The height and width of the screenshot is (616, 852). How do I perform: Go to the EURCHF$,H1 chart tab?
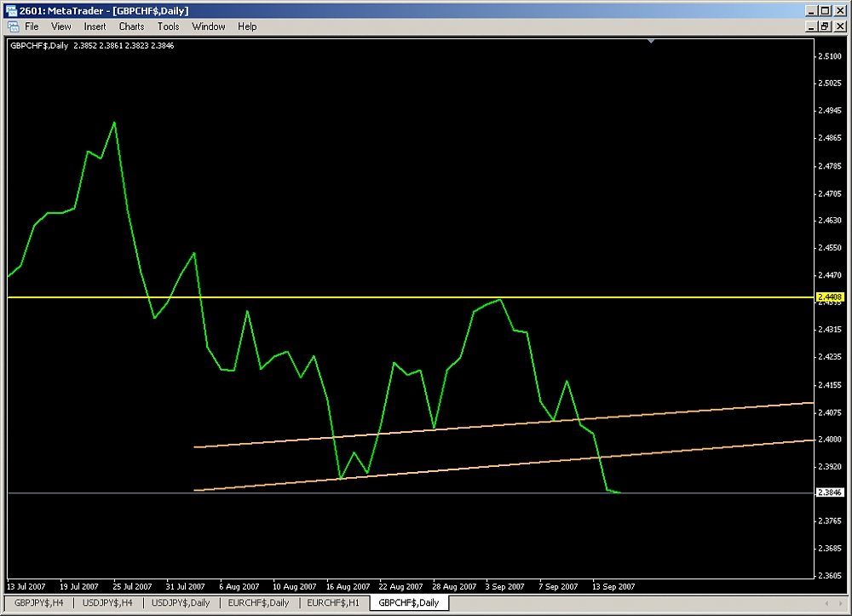pyautogui.click(x=332, y=602)
